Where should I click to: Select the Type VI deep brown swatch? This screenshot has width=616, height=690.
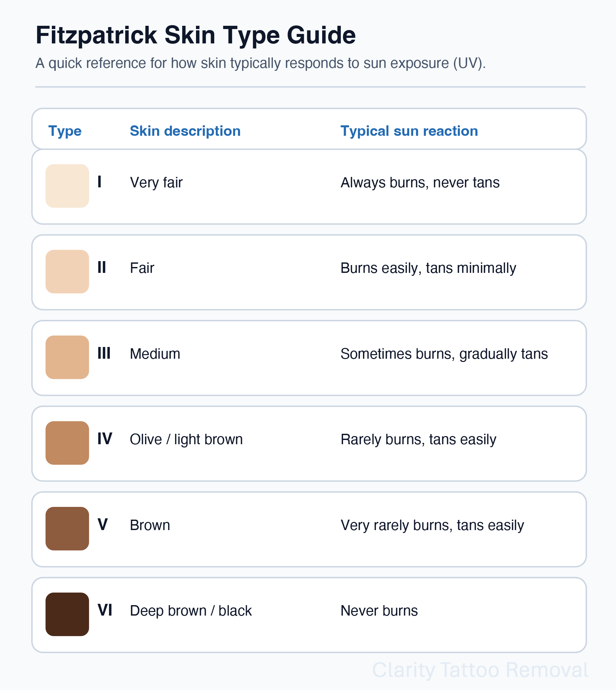tap(68, 614)
